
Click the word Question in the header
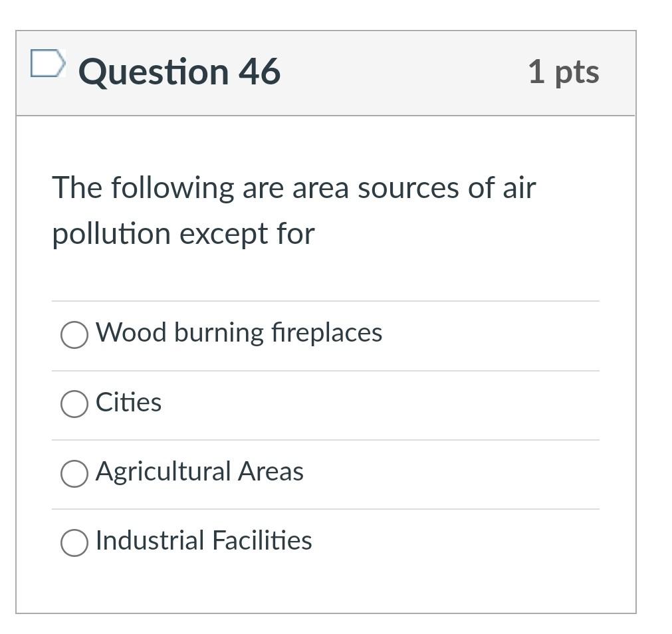coord(154,72)
